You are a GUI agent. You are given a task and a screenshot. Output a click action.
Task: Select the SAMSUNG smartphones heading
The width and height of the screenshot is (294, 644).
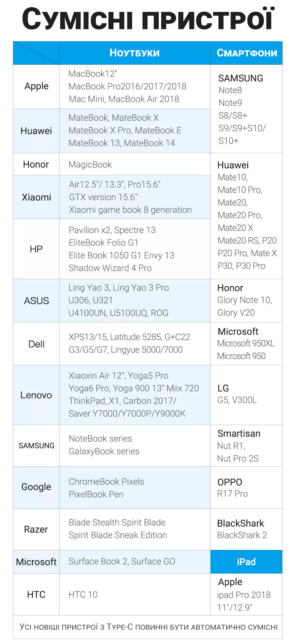click(x=241, y=78)
